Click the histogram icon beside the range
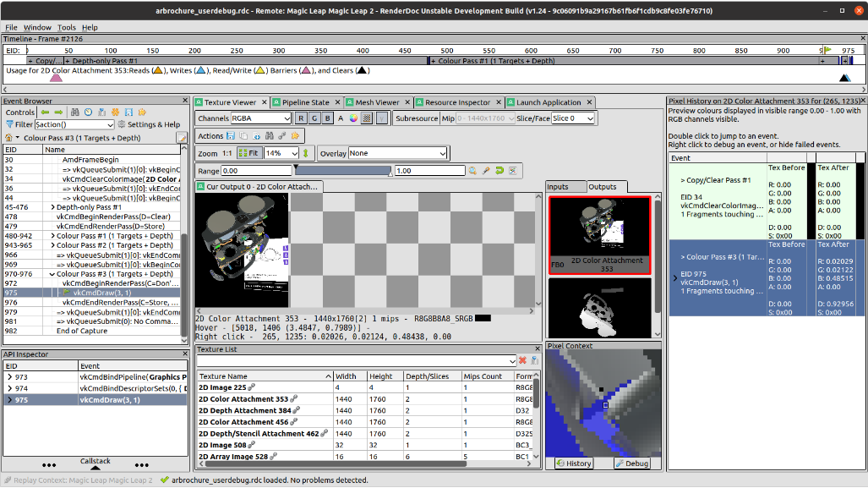The width and height of the screenshot is (868, 488). [512, 171]
